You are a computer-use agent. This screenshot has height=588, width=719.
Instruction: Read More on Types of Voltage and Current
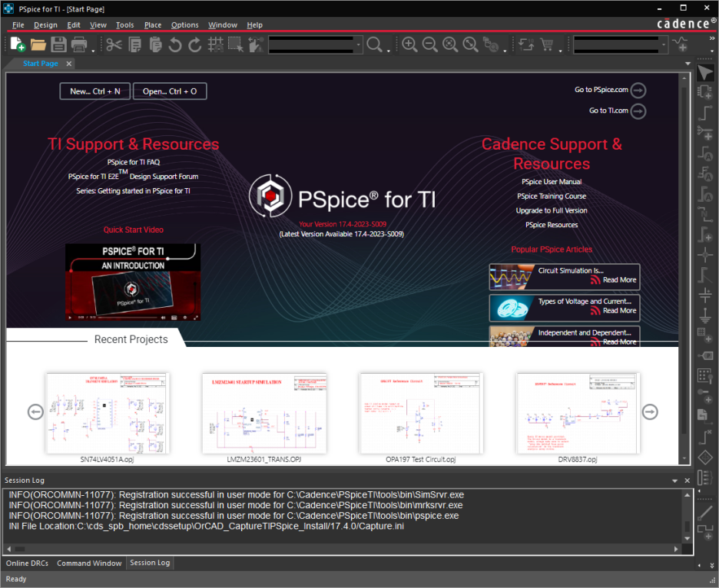tap(619, 311)
